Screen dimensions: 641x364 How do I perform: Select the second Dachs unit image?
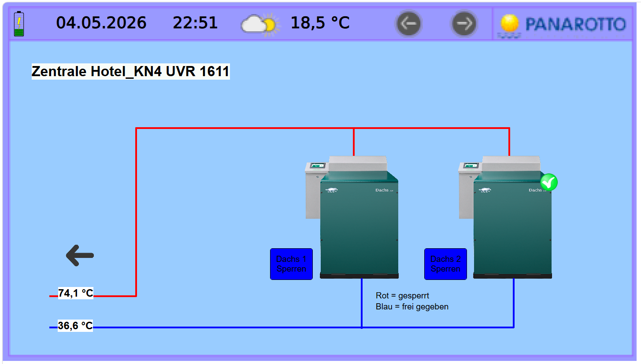[x=505, y=217]
